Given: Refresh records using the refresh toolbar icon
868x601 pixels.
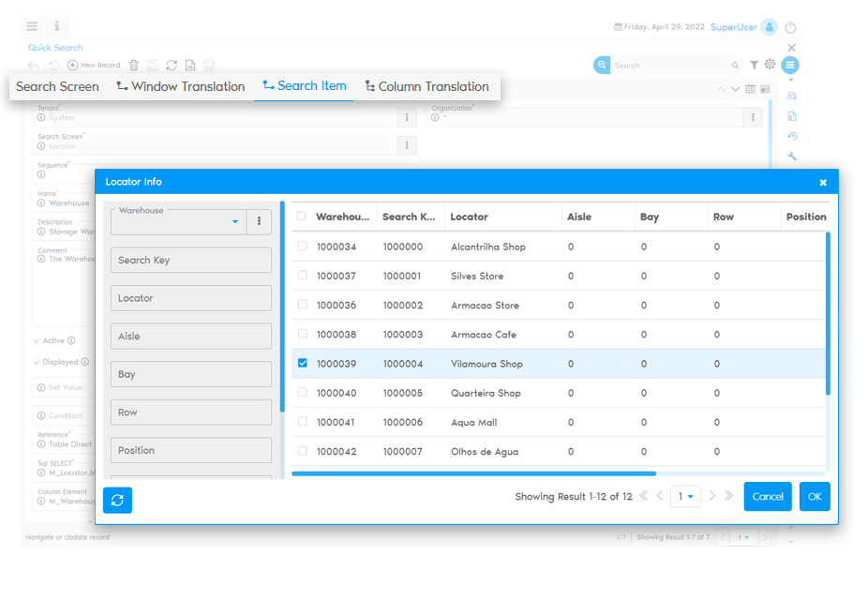Looking at the screenshot, I should (x=172, y=65).
